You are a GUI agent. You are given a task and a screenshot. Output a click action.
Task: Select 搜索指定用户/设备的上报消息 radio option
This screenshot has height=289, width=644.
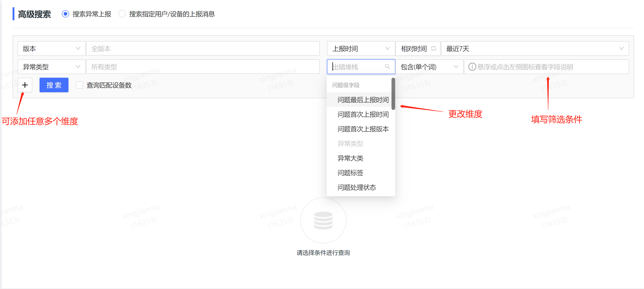[x=122, y=14]
